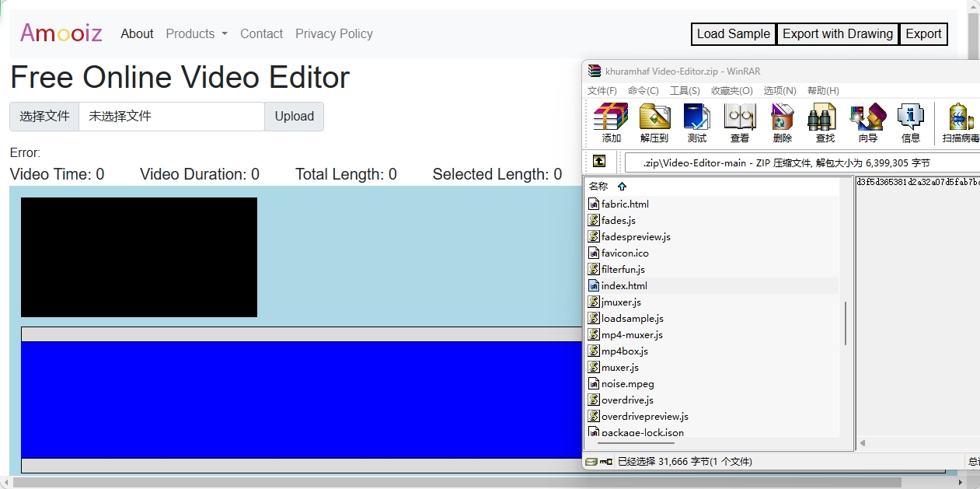Select loadsample.js in the archive list
Screen dimensions: 980x489
(x=633, y=318)
